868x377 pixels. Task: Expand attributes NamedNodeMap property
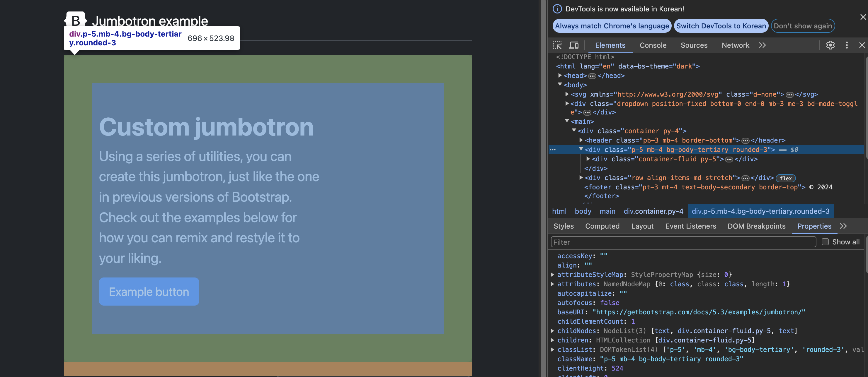tap(553, 284)
